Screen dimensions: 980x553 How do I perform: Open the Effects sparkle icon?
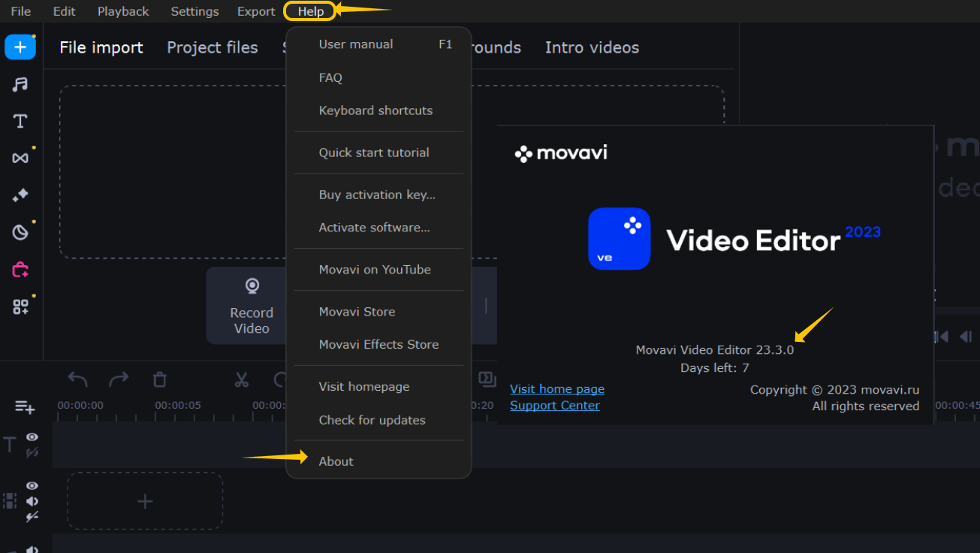point(20,195)
